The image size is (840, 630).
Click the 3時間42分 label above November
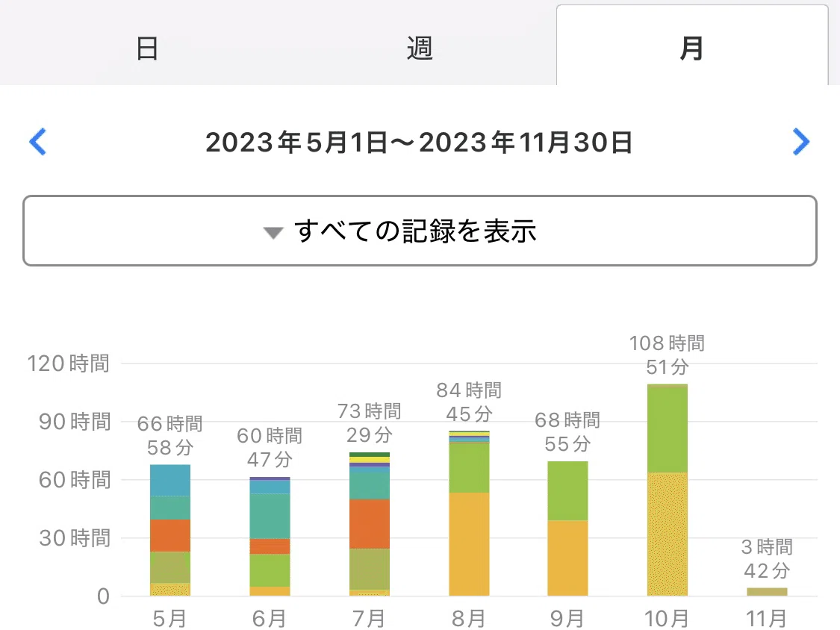coord(767,559)
